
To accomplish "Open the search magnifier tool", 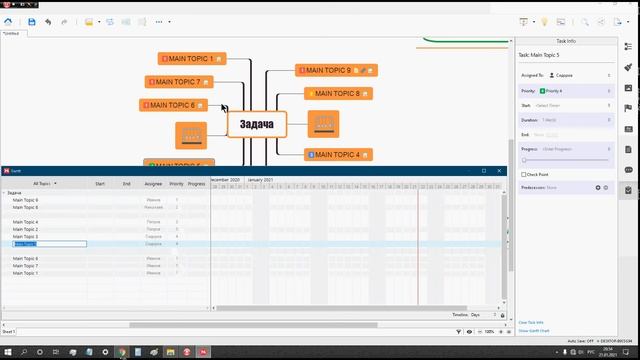I will pyautogui.click(x=585, y=22).
